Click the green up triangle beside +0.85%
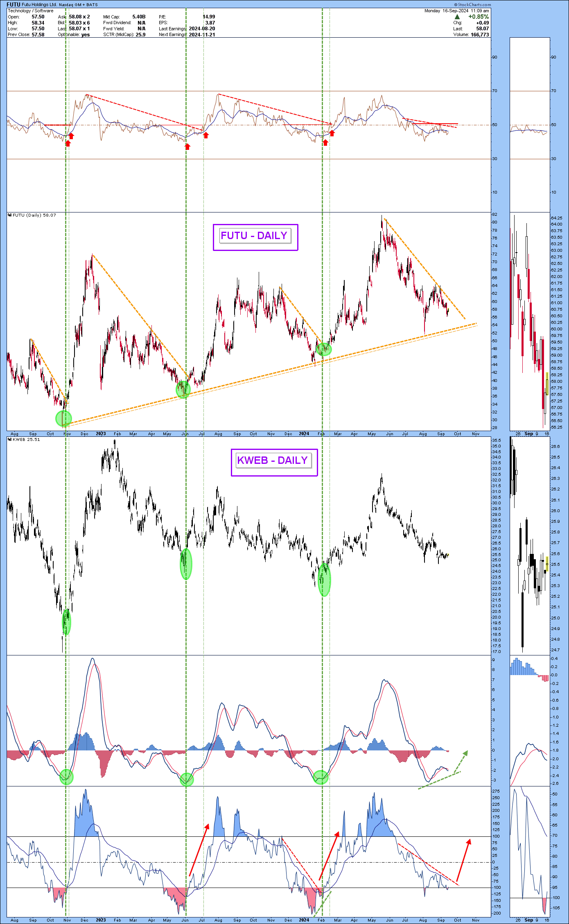The height and width of the screenshot is (924, 569). 457,17
